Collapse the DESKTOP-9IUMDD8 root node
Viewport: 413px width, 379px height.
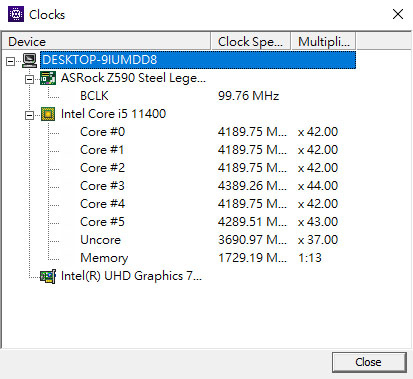[x=11, y=61]
